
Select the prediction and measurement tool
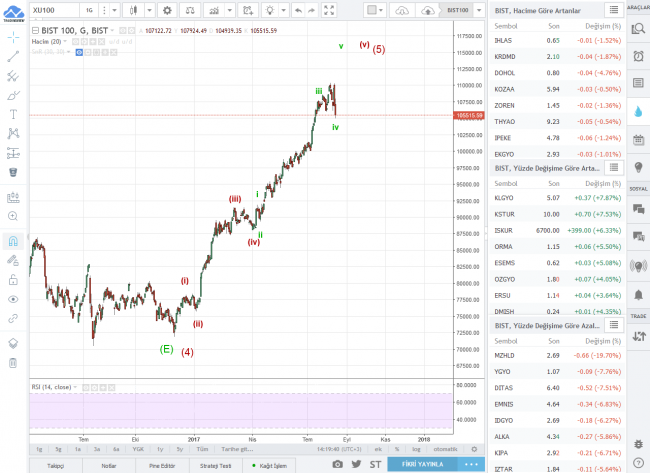pos(13,153)
